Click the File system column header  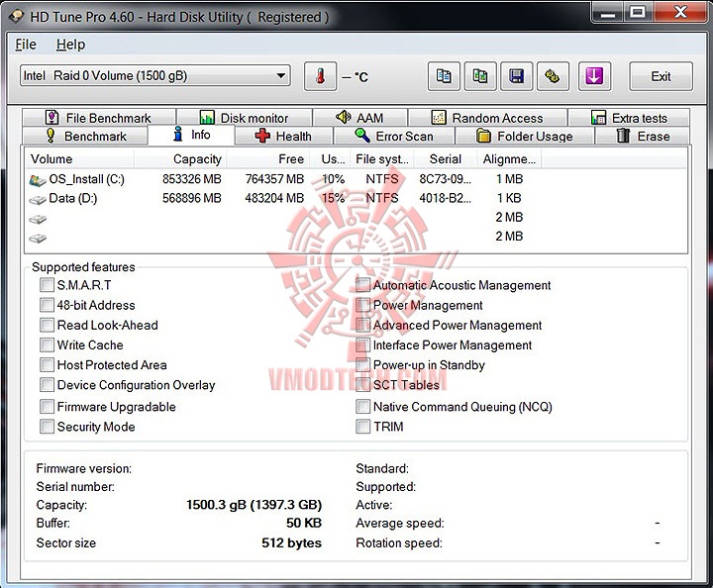[x=382, y=159]
